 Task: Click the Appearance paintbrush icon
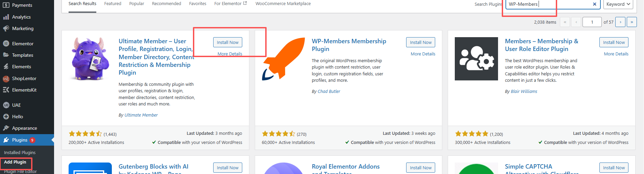click(6, 128)
